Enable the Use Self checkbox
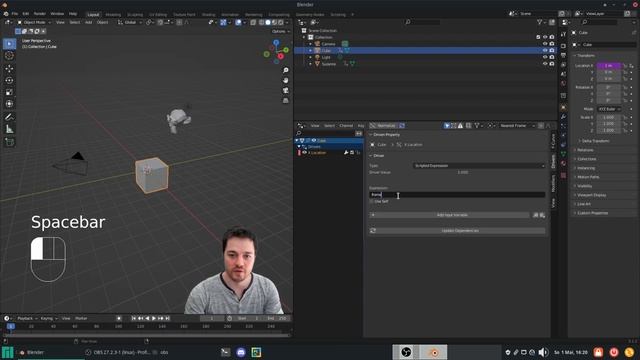 [372, 202]
